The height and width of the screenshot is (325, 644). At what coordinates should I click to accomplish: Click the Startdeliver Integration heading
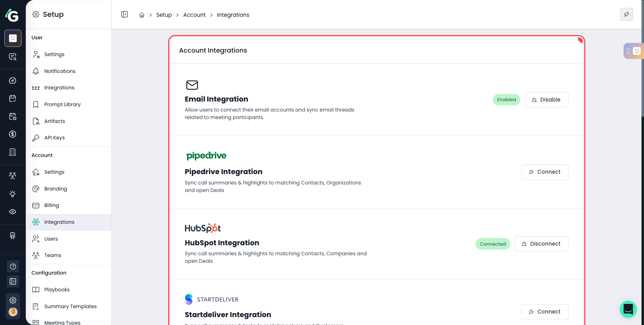point(228,315)
